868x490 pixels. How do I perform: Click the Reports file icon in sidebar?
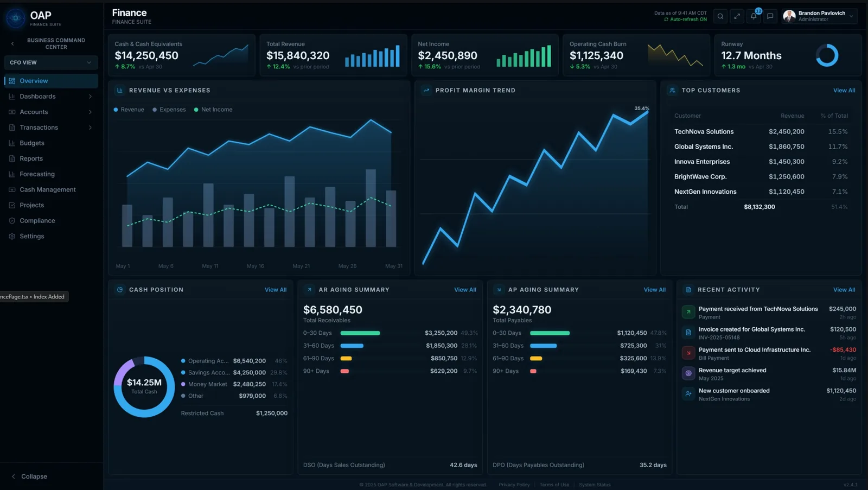[x=12, y=158]
